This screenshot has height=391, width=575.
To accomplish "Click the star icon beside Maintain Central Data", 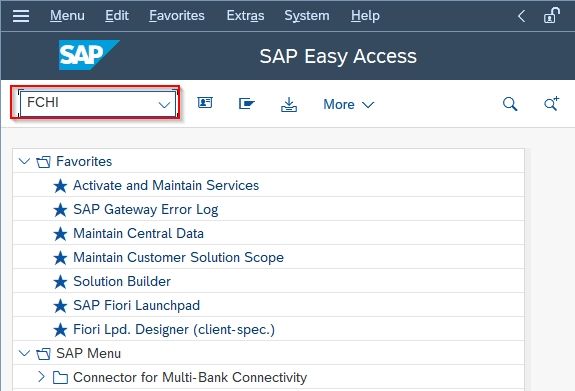I will 60,234.
